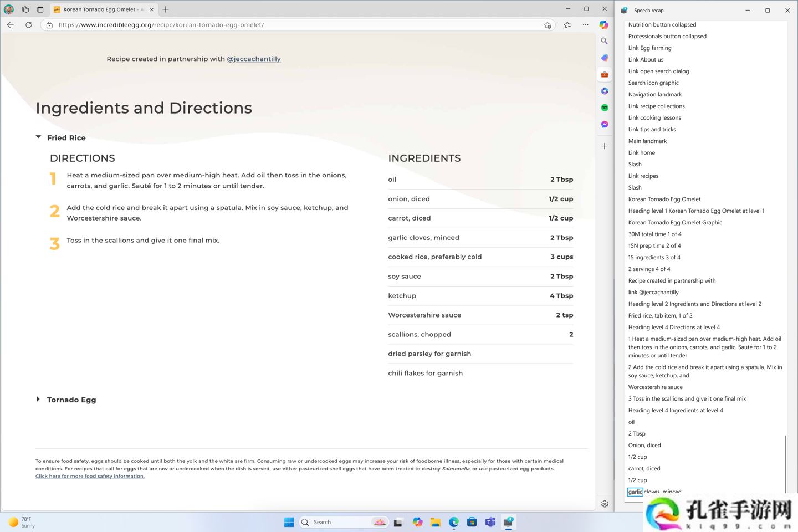Follow the @jeccachantilly partnership link

pos(254,59)
